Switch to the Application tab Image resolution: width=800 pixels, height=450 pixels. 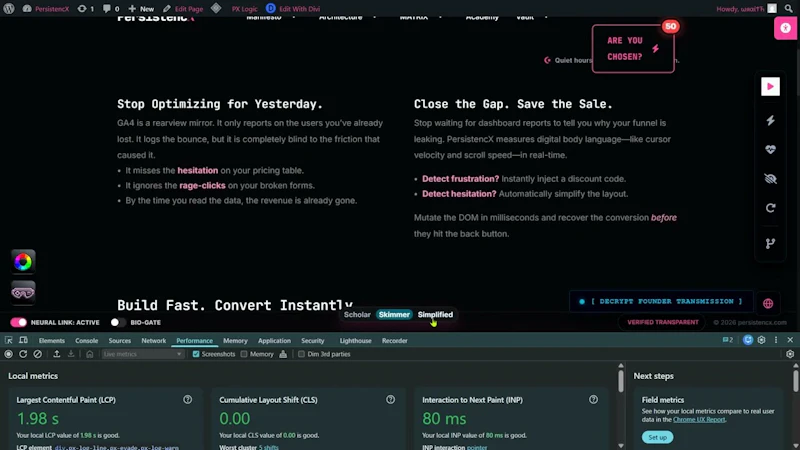tap(274, 341)
